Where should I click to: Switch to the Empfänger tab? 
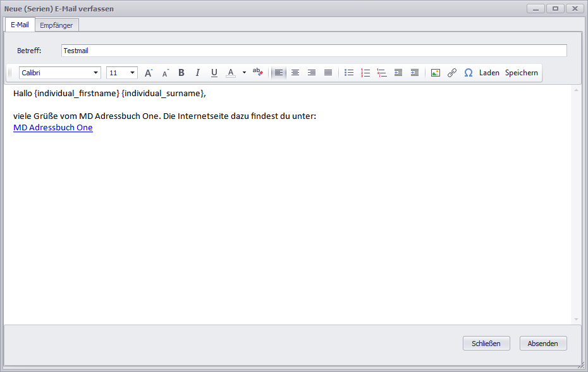[56, 25]
